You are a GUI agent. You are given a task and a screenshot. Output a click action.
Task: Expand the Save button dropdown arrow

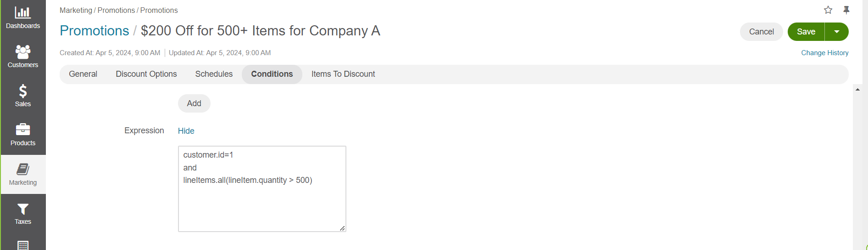(837, 32)
